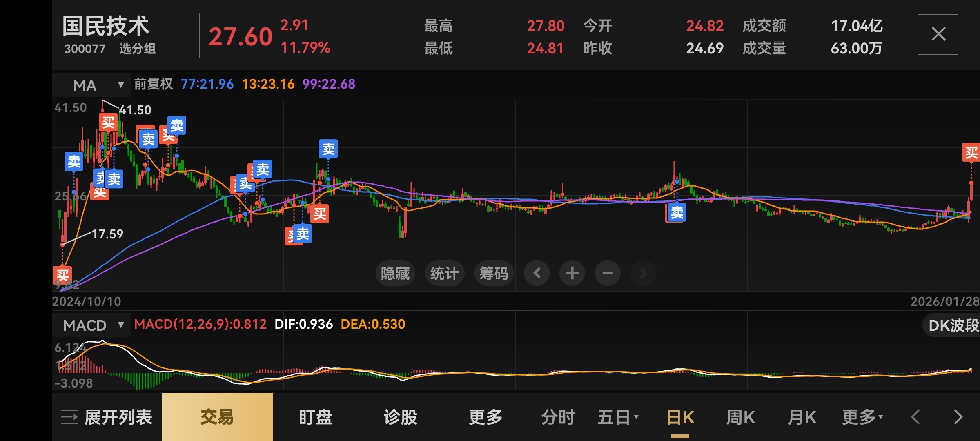Click 选分组 under the stock code
The image size is (980, 441).
137,49
